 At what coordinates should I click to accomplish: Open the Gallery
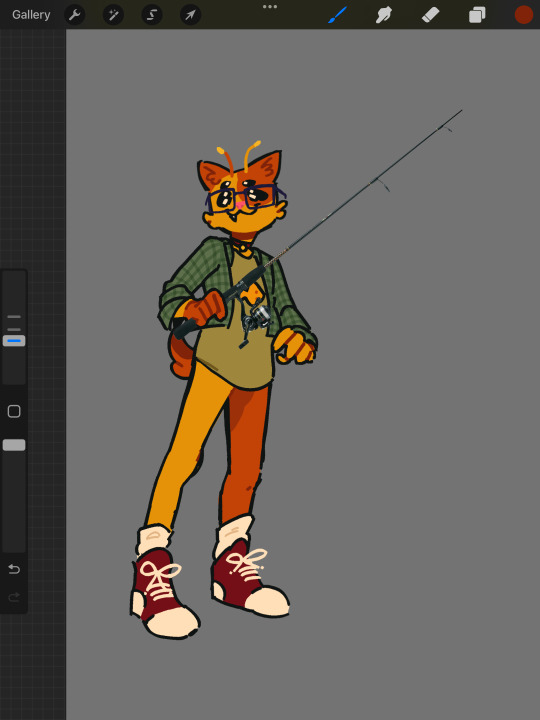point(31,15)
